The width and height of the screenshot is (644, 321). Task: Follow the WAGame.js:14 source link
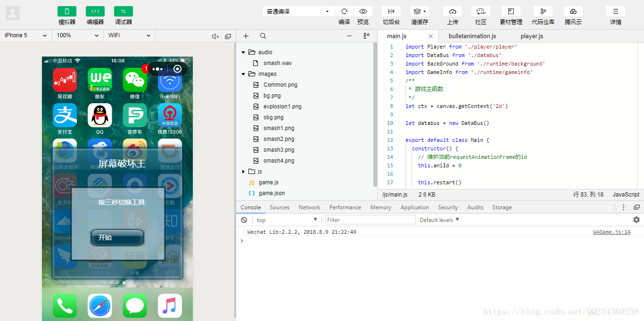(x=611, y=232)
